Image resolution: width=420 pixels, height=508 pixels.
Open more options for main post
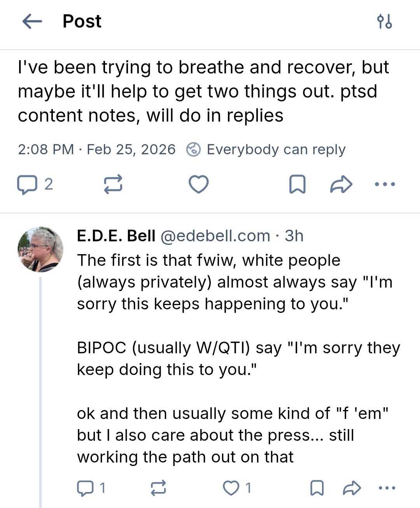click(x=385, y=184)
